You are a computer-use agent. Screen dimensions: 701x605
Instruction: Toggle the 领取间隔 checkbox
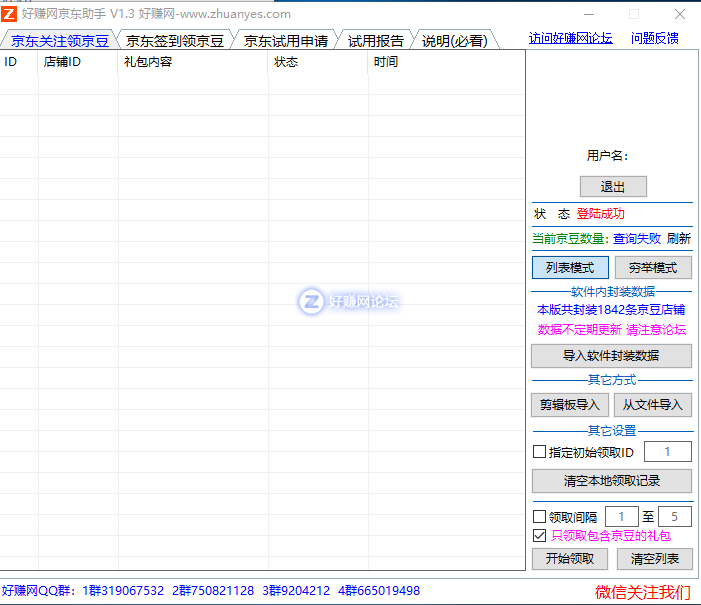[x=540, y=517]
